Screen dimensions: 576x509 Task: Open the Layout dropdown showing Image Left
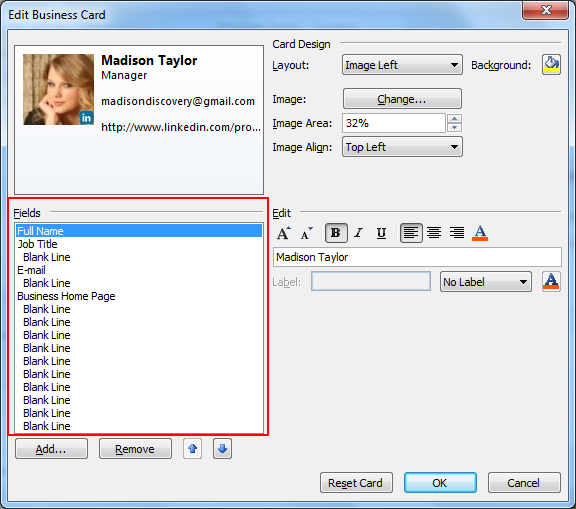click(402, 65)
